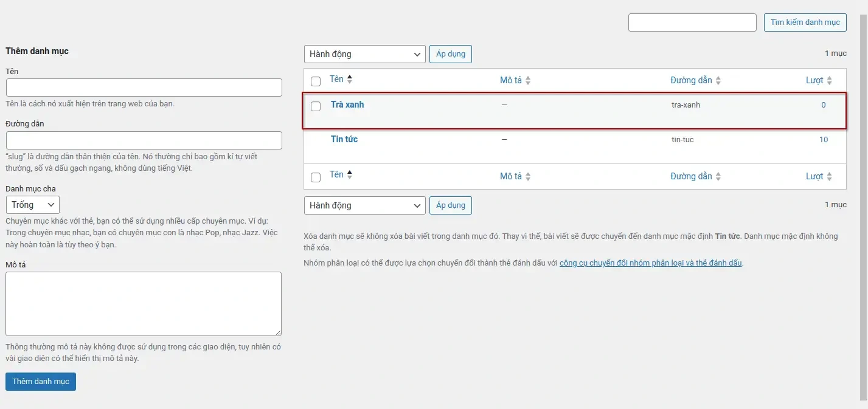Click sort arrows beside top Mô tả header

point(528,81)
